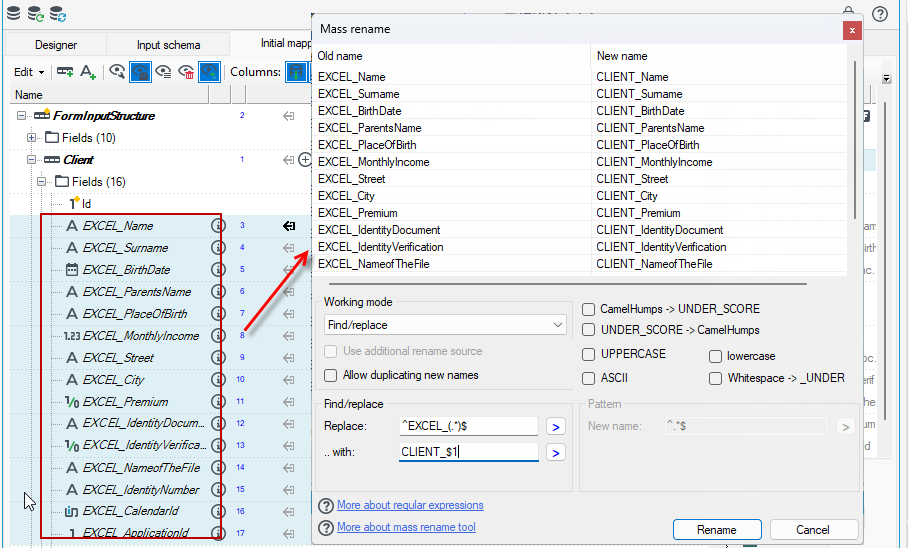This screenshot has height=548, width=908.
Task: Click the eye with red trash icon
Action: pyautogui.click(x=186, y=72)
